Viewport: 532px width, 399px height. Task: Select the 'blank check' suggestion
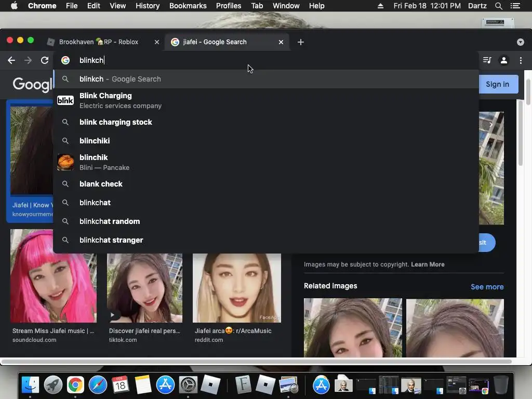tap(266, 184)
